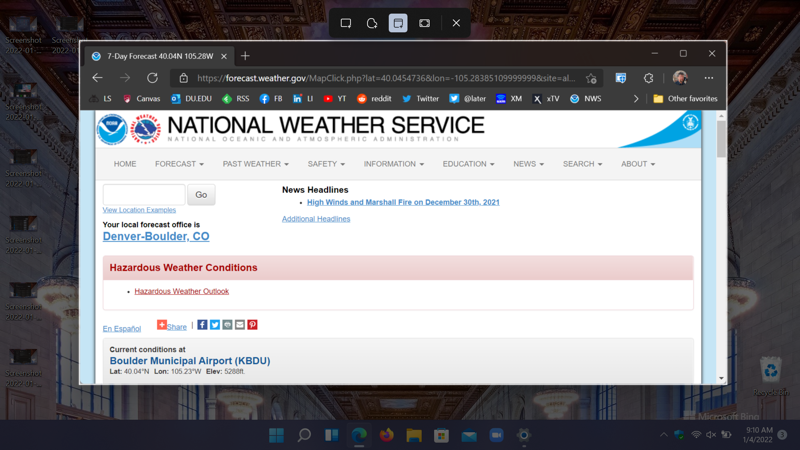The width and height of the screenshot is (800, 450).
Task: Select rectangle snip mode in snipping toolbar
Action: pyautogui.click(x=345, y=23)
